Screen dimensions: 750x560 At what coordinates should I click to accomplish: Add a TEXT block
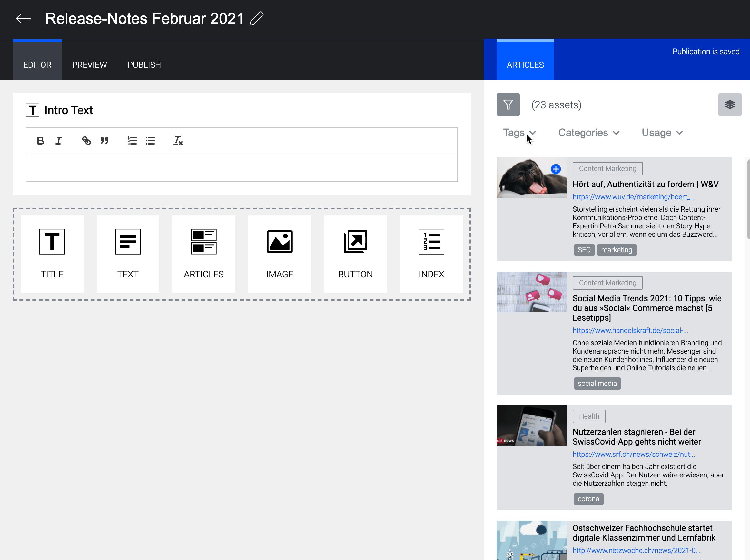click(128, 254)
